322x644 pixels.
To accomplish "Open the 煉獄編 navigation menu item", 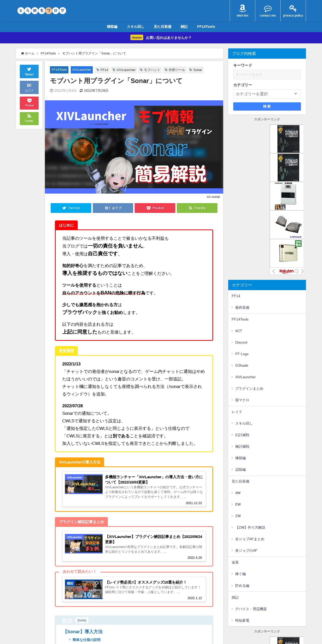I will (112, 27).
